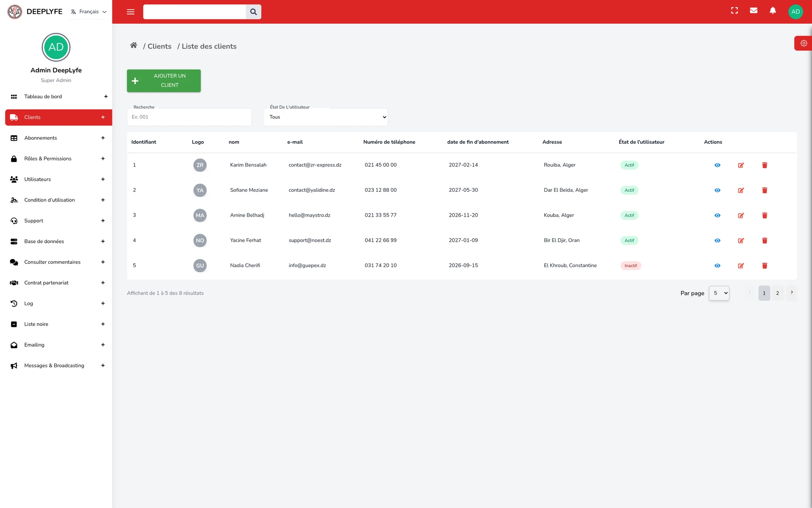
Task: Open Contrat partenariat menu item
Action: point(58,283)
